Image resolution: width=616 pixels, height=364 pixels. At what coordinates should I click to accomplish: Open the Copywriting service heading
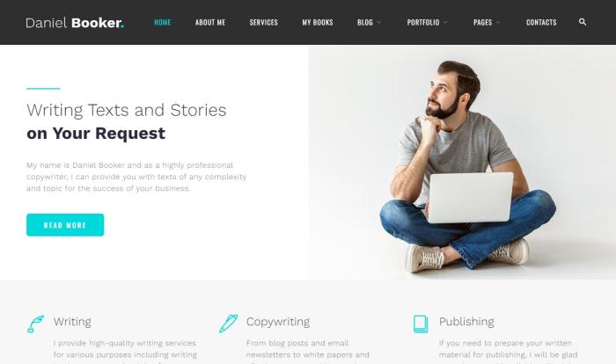coord(278,322)
